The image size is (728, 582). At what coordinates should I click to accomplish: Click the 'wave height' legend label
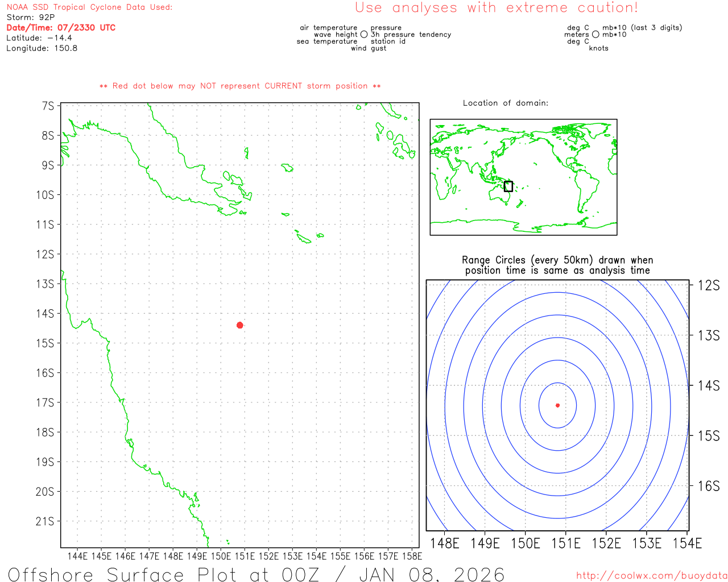point(336,35)
